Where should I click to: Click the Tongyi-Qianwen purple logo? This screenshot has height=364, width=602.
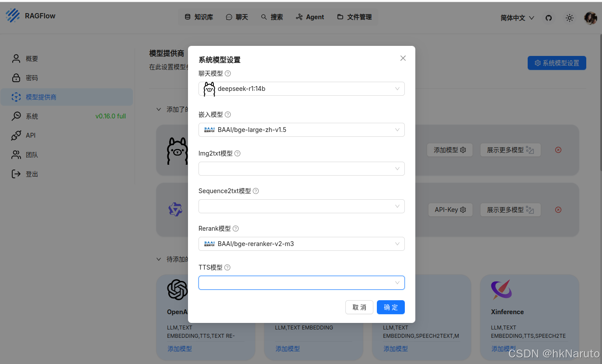[x=175, y=209]
